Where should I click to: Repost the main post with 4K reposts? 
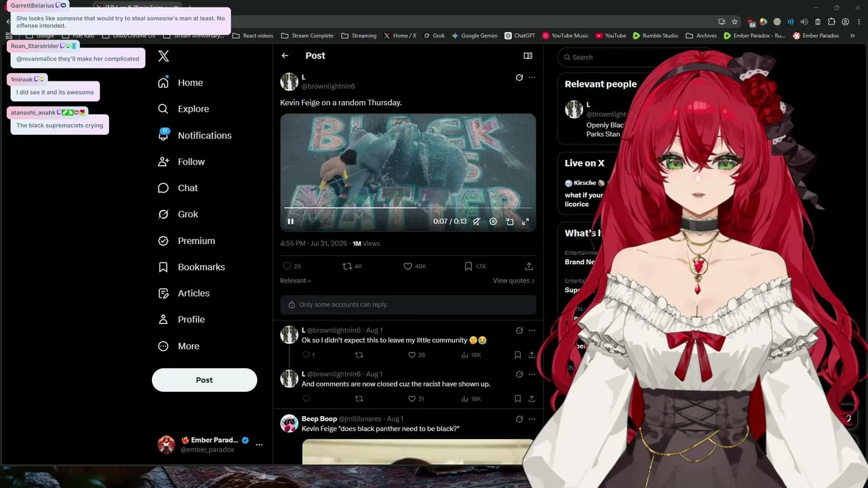pyautogui.click(x=353, y=266)
